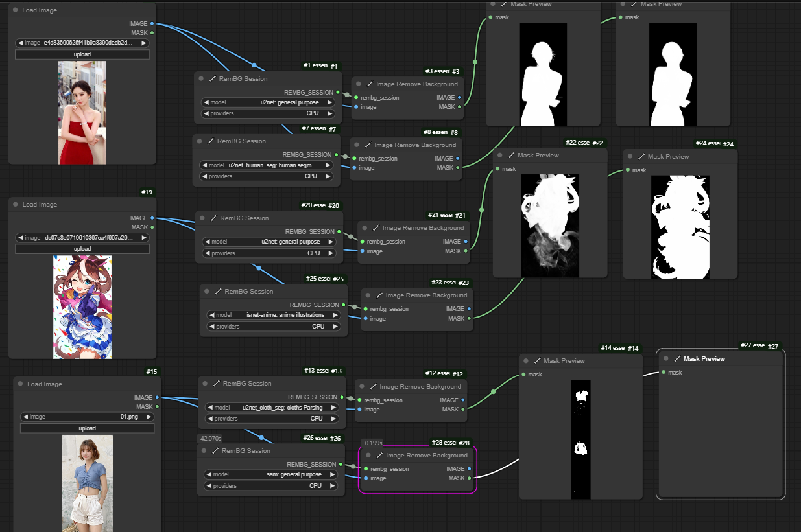The height and width of the screenshot is (532, 801).
Task: Click the pencil icon on the isnet-anime RemBG Session title
Action: (217, 292)
